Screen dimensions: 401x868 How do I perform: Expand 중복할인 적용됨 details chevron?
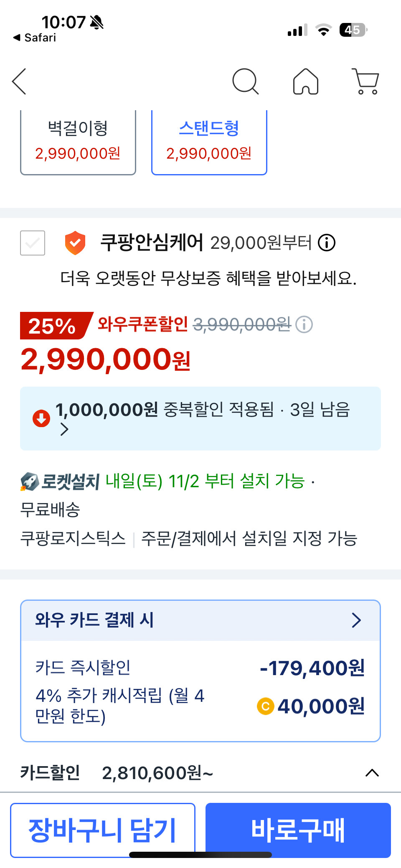click(64, 429)
